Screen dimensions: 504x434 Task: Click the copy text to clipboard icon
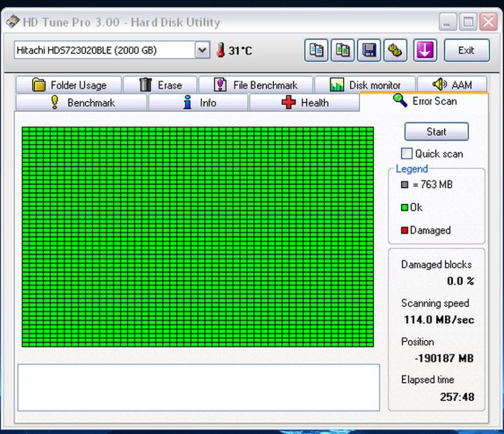(316, 50)
